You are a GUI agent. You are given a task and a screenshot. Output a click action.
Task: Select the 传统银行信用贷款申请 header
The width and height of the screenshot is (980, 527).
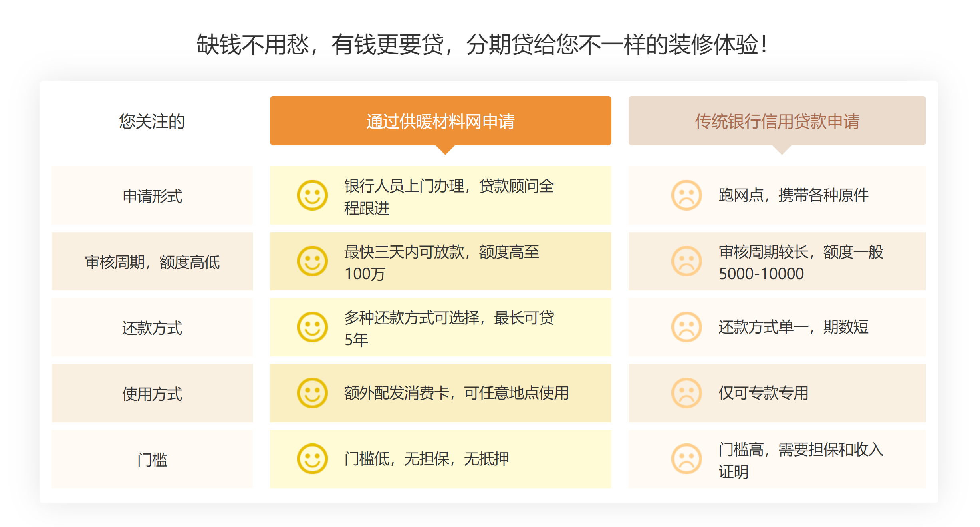point(777,121)
